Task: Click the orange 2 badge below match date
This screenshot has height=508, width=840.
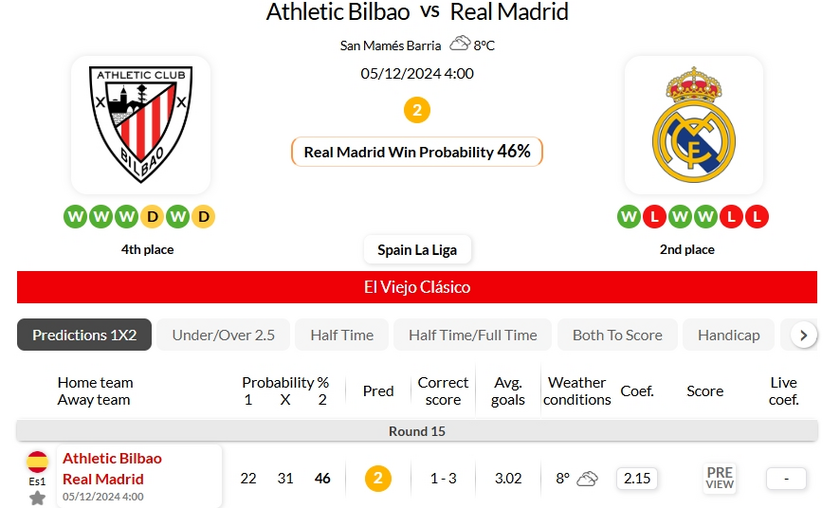Action: click(x=417, y=109)
